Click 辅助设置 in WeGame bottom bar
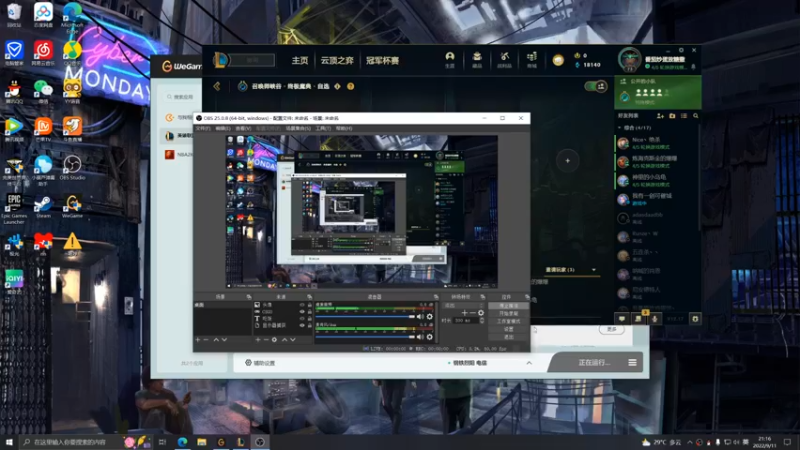Viewport: 800px width, 450px height. click(x=260, y=363)
